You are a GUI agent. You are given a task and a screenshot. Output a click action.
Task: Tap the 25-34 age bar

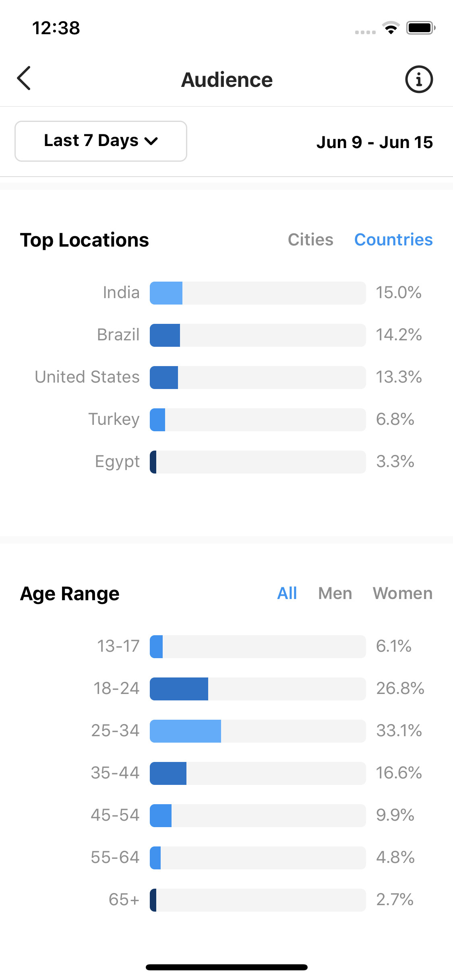(258, 731)
